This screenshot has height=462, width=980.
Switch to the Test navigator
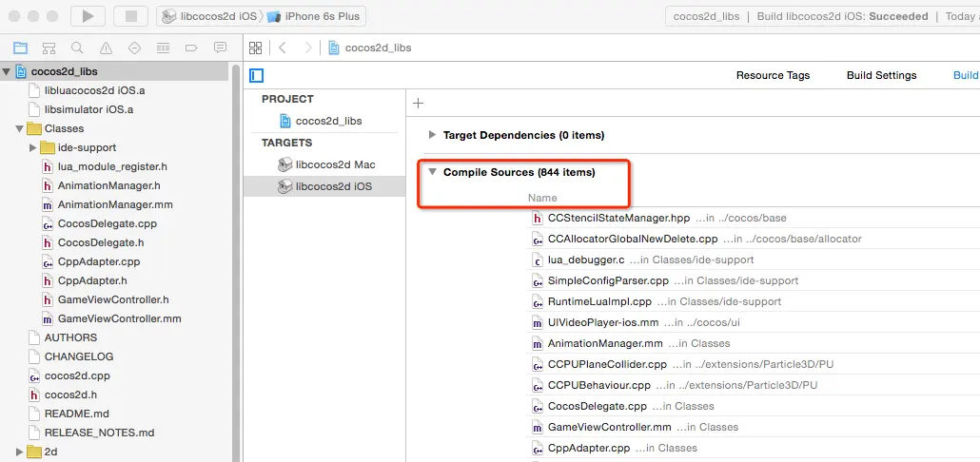pyautogui.click(x=134, y=48)
